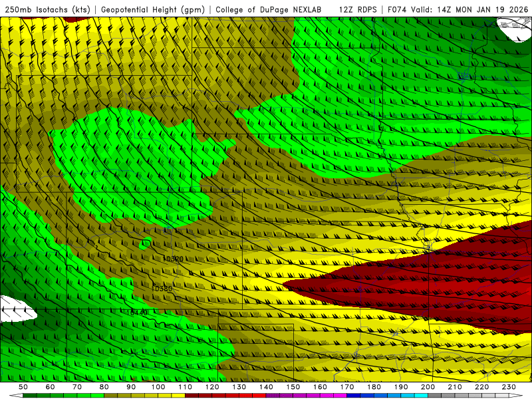The image size is (532, 399).
Task: Click the 150 knot colorbar label
Action: (293, 387)
